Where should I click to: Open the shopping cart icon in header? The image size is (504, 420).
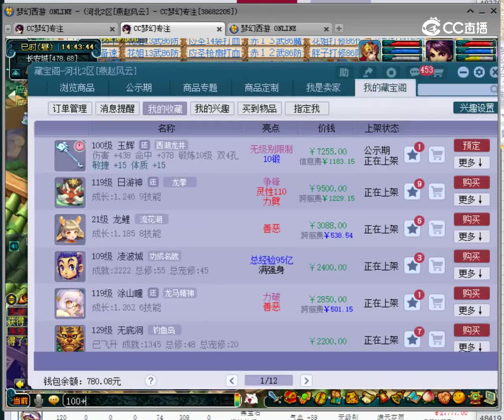click(438, 72)
